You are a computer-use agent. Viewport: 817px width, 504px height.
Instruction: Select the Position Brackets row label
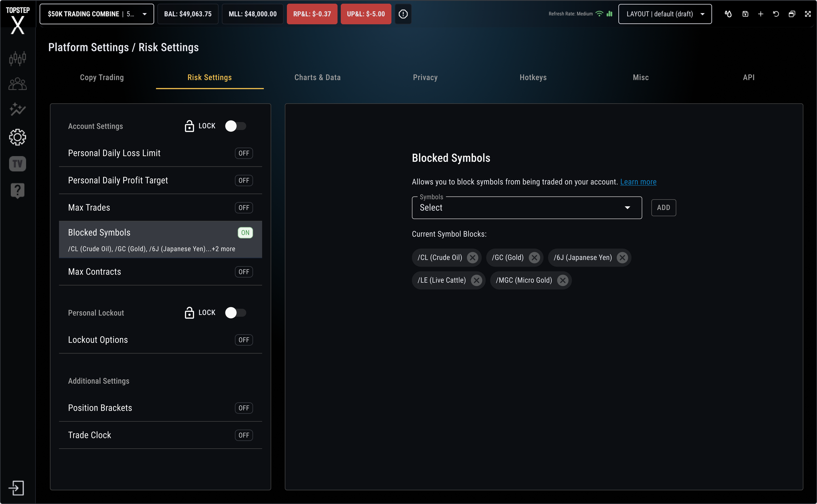tap(100, 408)
